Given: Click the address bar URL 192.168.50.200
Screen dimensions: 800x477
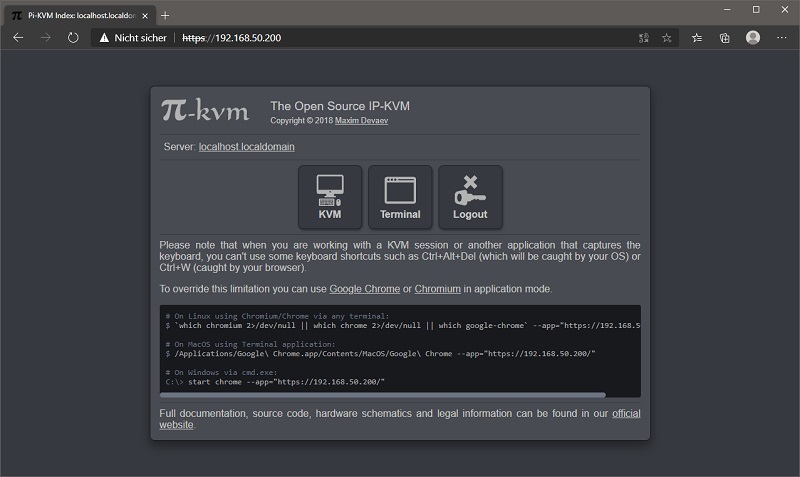Looking at the screenshot, I should click(232, 38).
